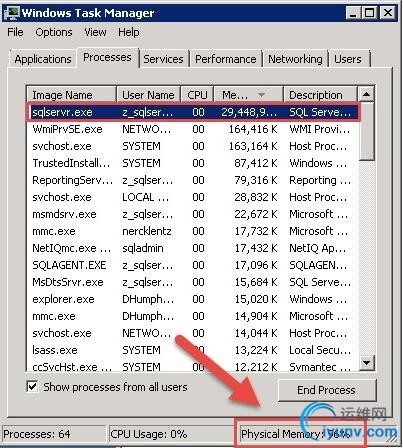Select the ccSvcHst.exe process
Screen dimensions: 403x448
193,366
